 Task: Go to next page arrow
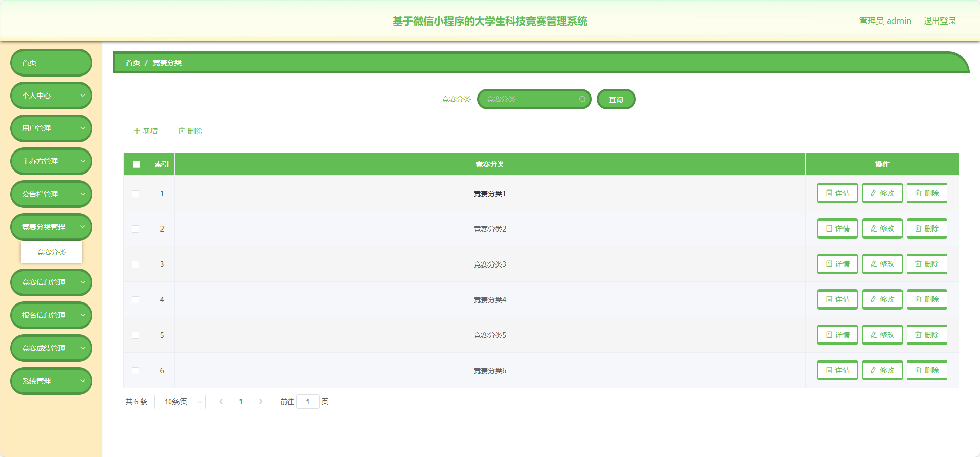pyautogui.click(x=261, y=402)
